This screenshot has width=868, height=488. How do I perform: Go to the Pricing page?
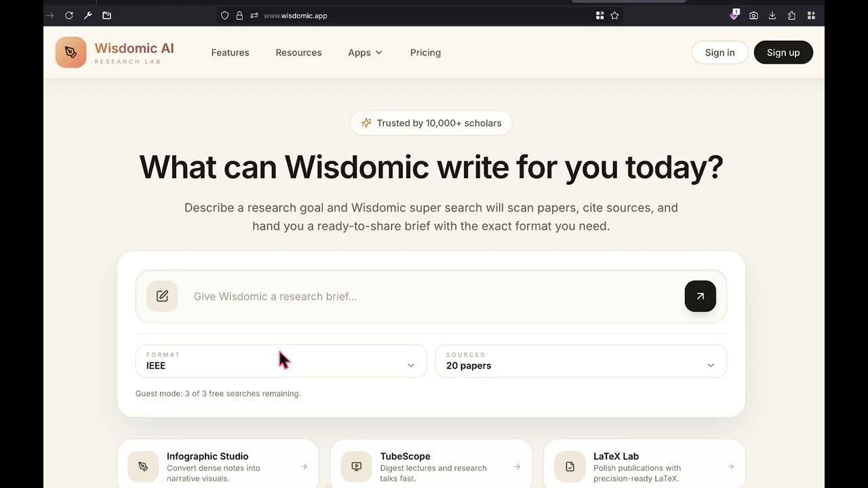(x=425, y=52)
